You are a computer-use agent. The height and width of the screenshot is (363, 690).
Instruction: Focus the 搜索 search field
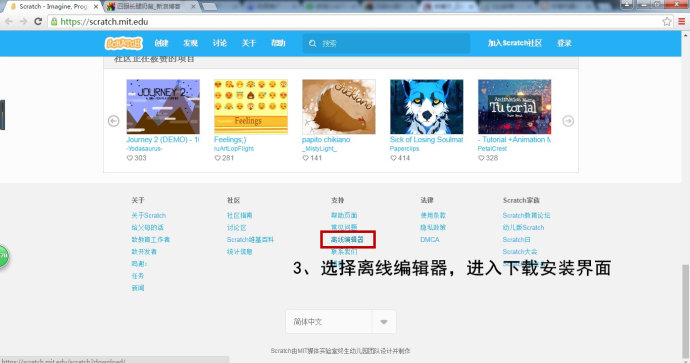[x=386, y=43]
